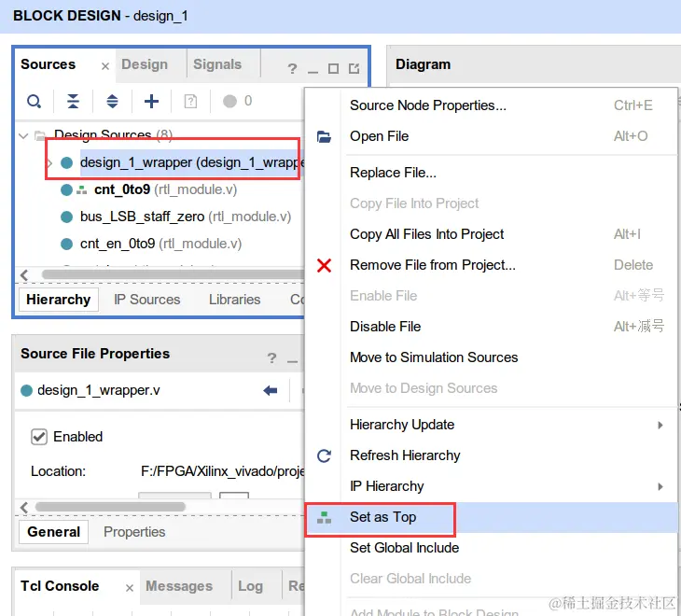The width and height of the screenshot is (681, 616).
Task: Select design_1_wrapper in sources tree
Action: pos(192,163)
